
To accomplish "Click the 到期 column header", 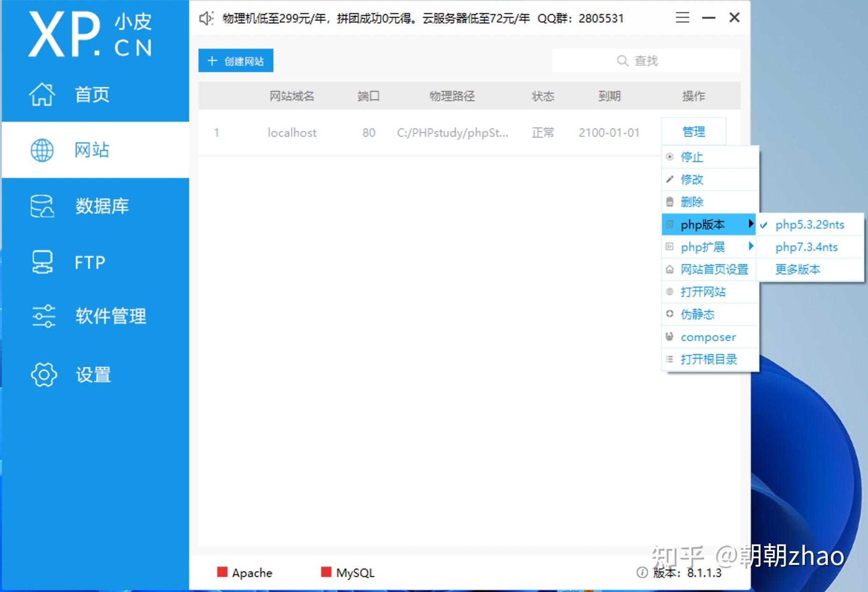I will click(x=609, y=96).
